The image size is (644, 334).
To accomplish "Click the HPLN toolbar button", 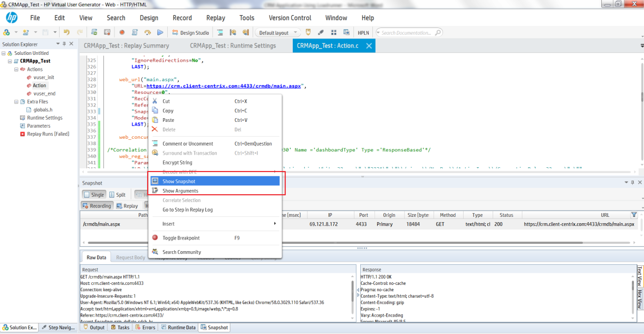I will pos(363,33).
